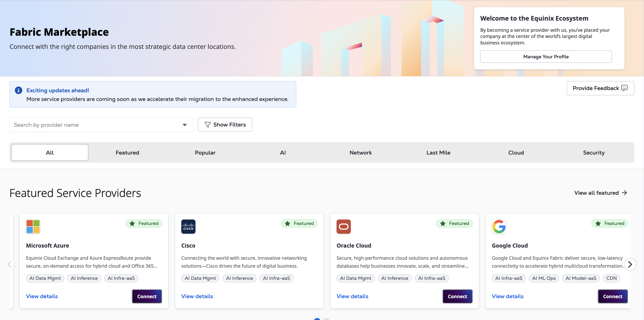Click the Featured star badge on Oracle Cloud
This screenshot has width=644, height=320.
(454, 223)
